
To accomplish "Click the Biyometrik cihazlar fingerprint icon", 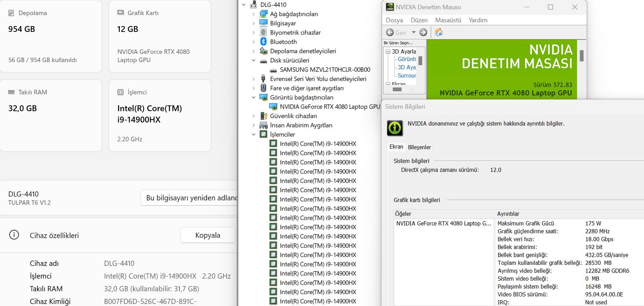I will tap(263, 32).
